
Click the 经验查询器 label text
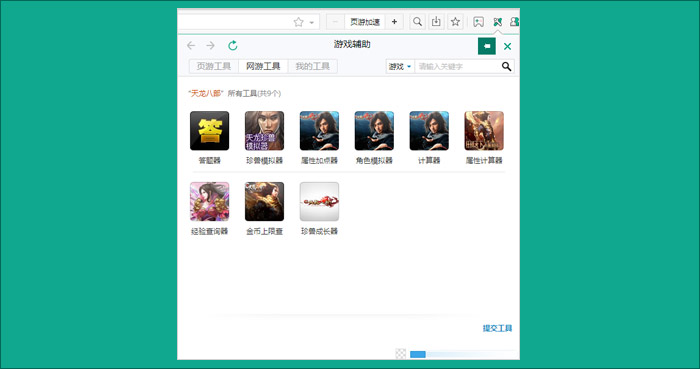point(209,232)
